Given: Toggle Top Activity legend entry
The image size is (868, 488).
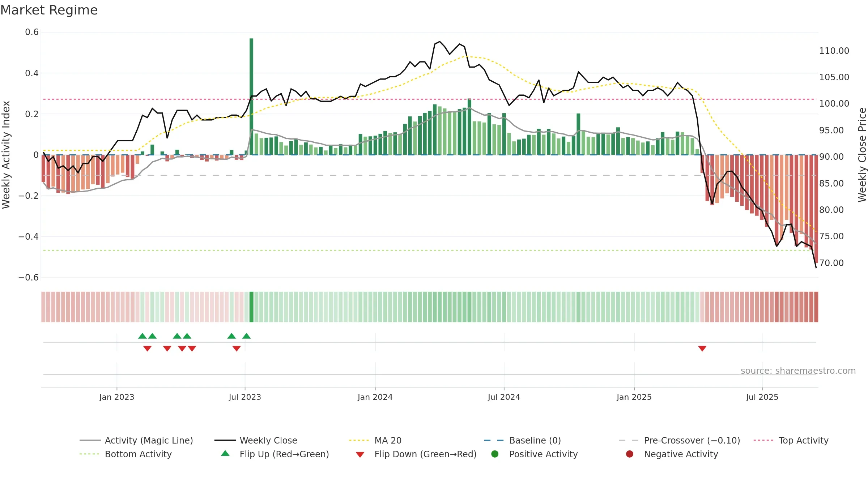Looking at the screenshot, I should click(791, 440).
